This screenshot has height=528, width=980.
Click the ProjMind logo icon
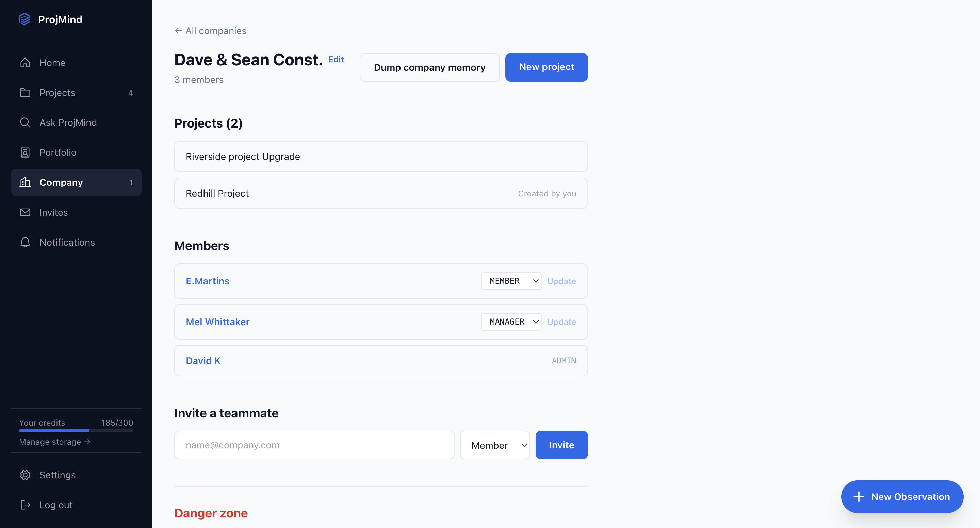click(x=24, y=19)
